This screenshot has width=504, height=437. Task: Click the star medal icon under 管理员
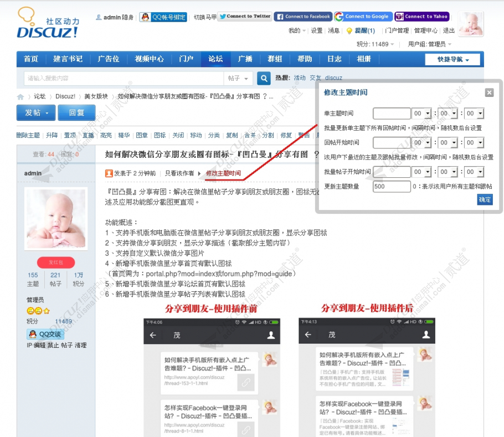coord(47,311)
